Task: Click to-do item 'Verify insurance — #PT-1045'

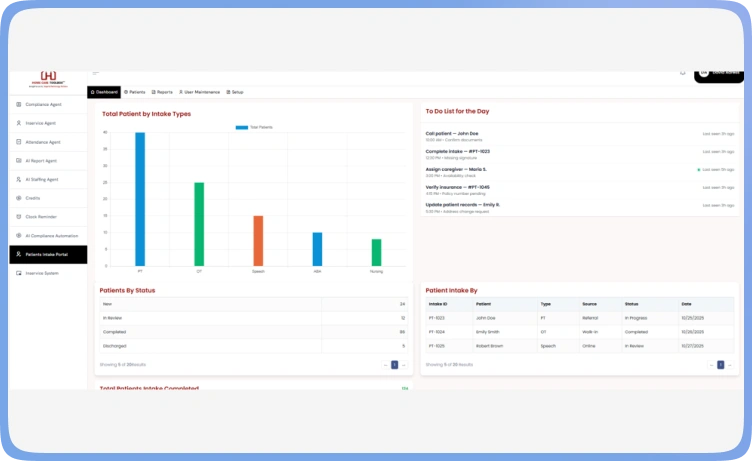Action: tap(580, 190)
